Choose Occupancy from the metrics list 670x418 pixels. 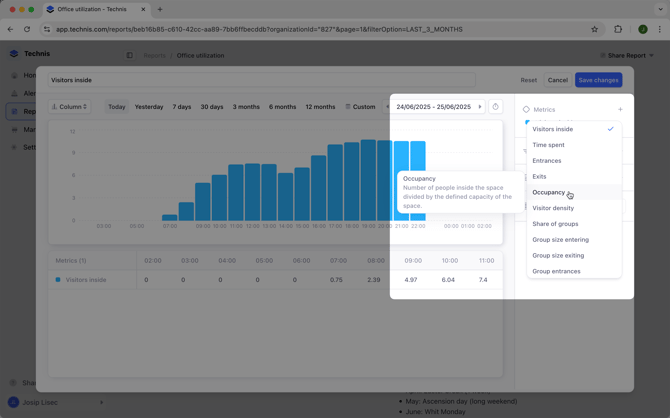pyautogui.click(x=549, y=192)
